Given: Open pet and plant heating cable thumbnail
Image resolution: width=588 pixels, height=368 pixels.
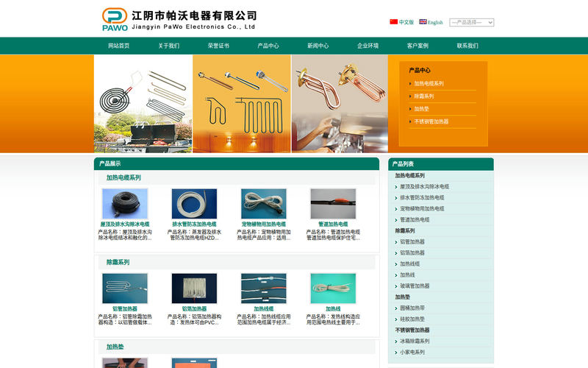Looking at the screenshot, I should coord(264,204).
